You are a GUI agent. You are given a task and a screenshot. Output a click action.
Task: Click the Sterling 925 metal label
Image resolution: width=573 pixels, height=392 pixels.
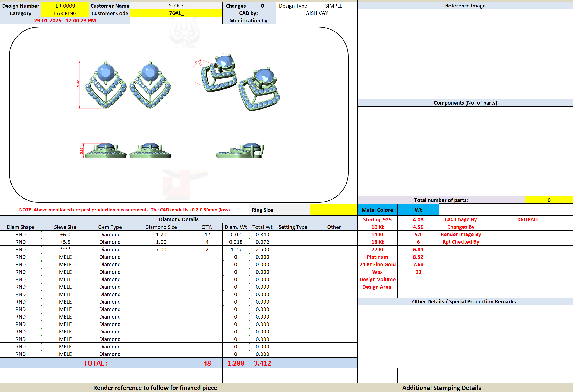click(377, 219)
